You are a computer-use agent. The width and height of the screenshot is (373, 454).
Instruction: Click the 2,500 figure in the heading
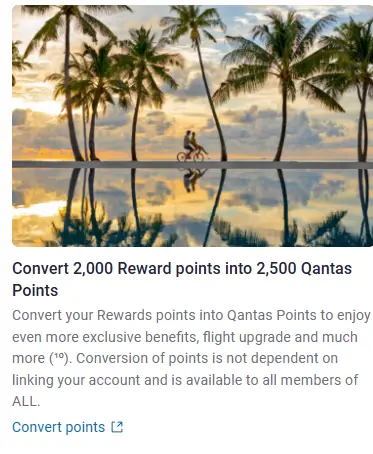coord(276,269)
